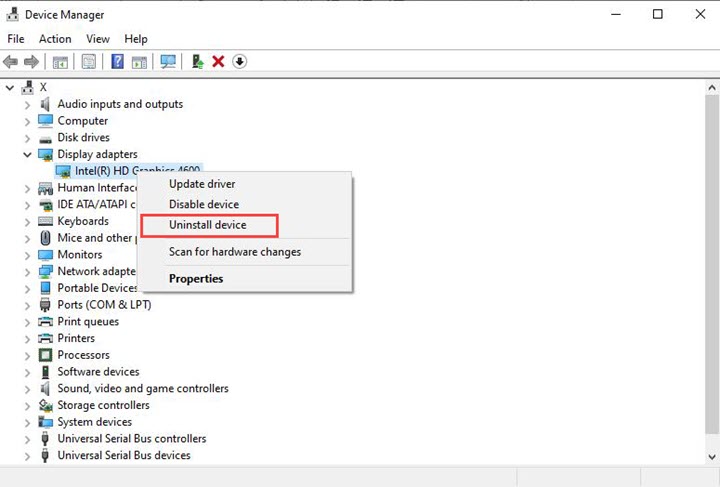This screenshot has width=720, height=487.
Task: Expand the Printers category chevron
Action: point(27,339)
